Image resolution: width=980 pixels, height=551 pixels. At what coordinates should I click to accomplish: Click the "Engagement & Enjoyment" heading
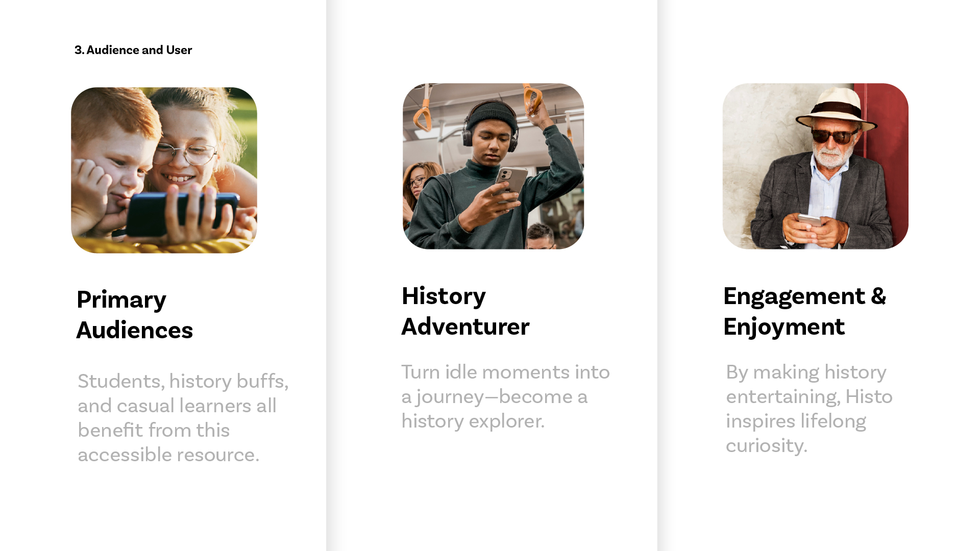coord(804,311)
